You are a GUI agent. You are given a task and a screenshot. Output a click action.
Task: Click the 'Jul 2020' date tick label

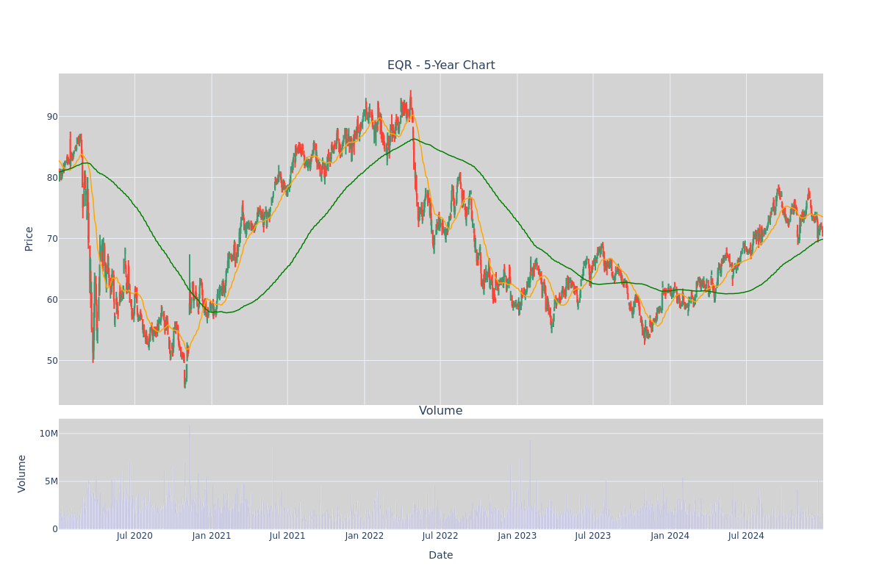[135, 536]
